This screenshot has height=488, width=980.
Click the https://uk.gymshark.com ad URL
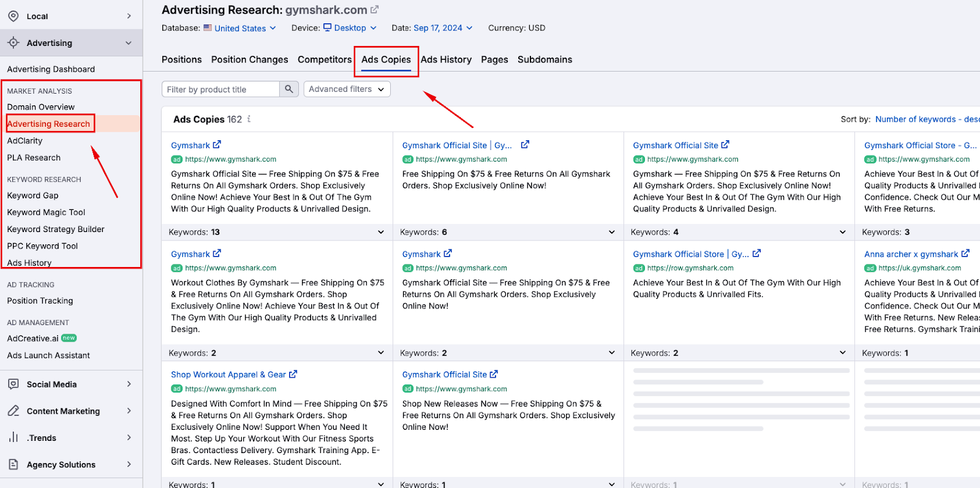[920, 268]
